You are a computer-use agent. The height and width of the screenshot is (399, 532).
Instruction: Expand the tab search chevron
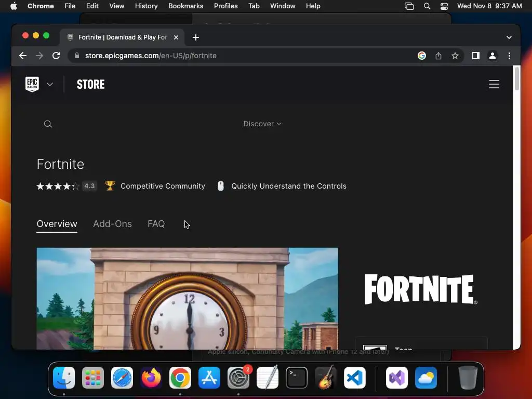(x=509, y=37)
